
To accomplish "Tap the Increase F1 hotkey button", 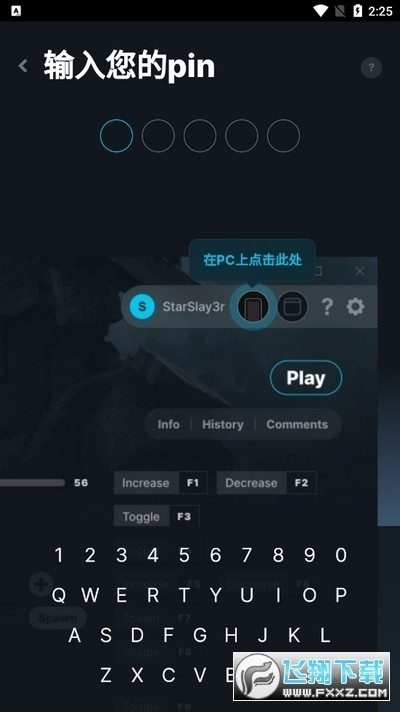I will (x=161, y=483).
